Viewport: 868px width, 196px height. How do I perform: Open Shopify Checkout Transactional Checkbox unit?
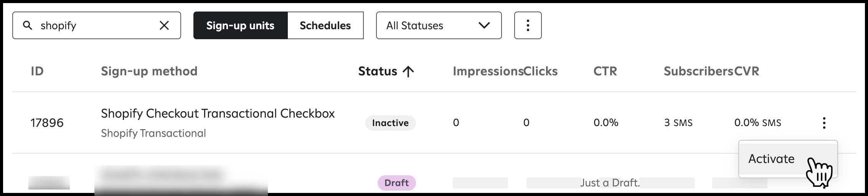tap(218, 113)
